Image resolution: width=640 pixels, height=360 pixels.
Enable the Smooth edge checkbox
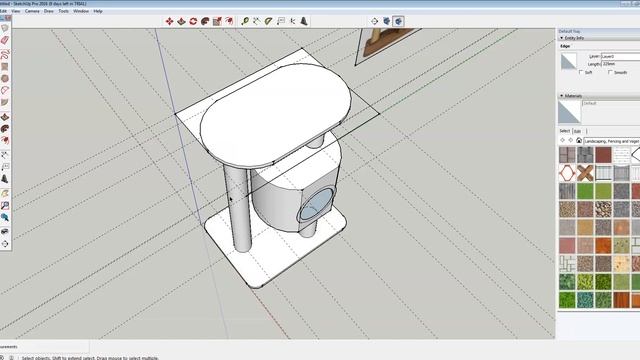tap(610, 72)
